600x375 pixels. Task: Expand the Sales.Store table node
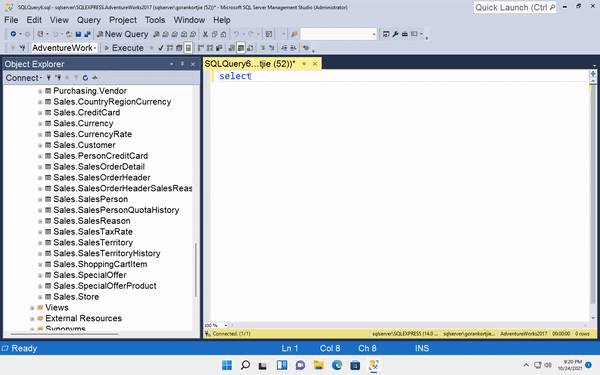(x=40, y=297)
